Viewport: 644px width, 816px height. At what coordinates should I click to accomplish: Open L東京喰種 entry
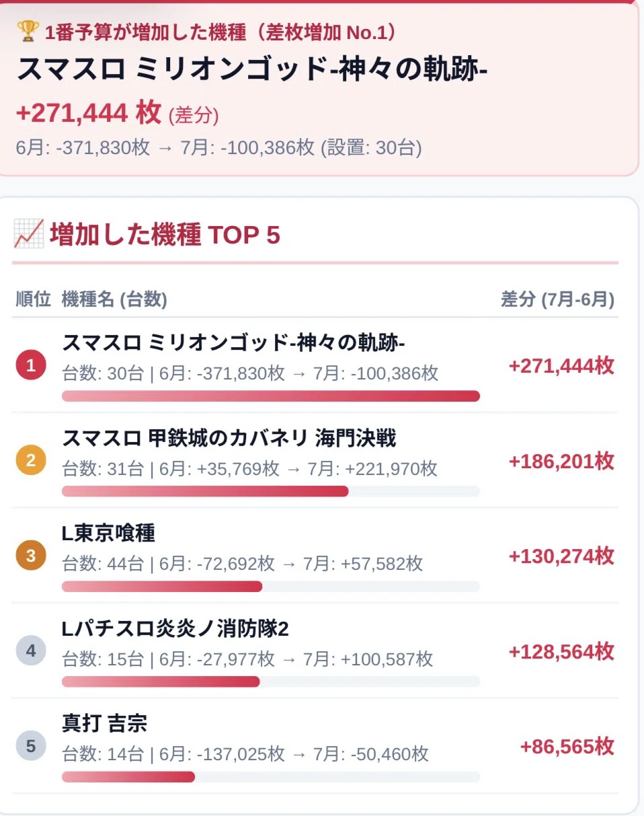[315, 556]
